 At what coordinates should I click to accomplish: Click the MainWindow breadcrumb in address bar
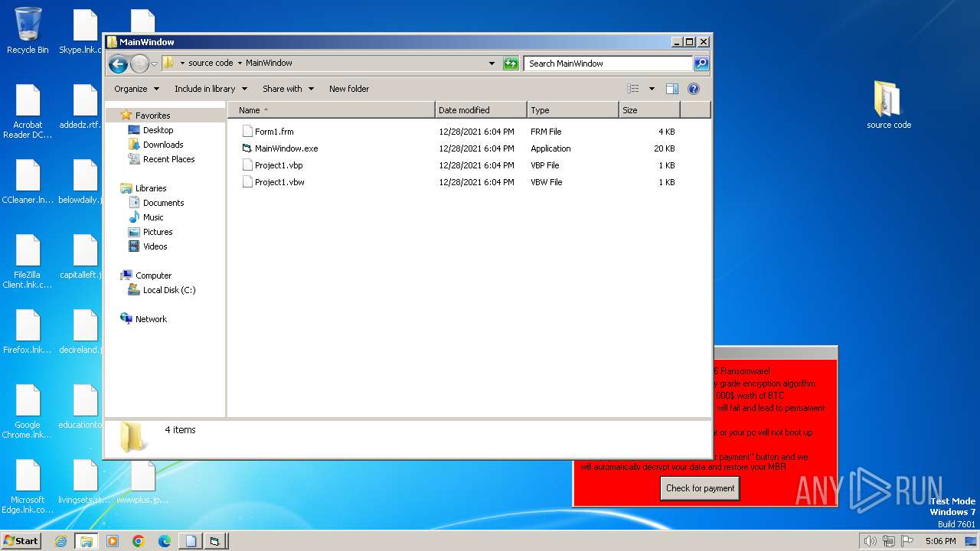269,64
